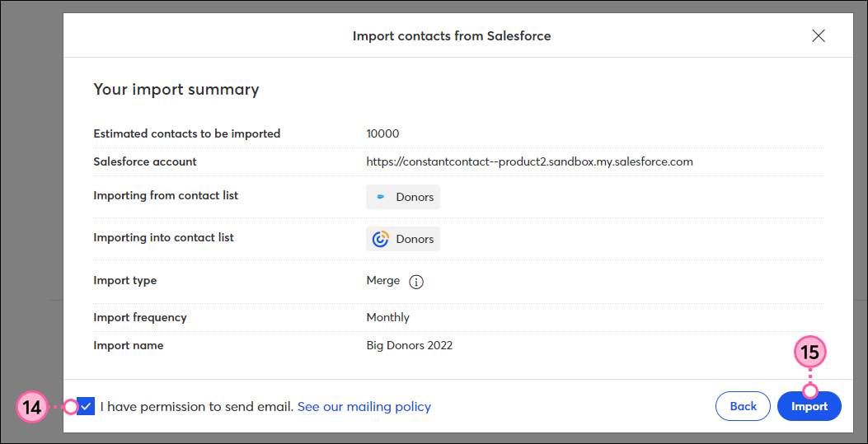Click the Salesforce account URL text
Screen dimensions: 868x444
click(x=530, y=162)
